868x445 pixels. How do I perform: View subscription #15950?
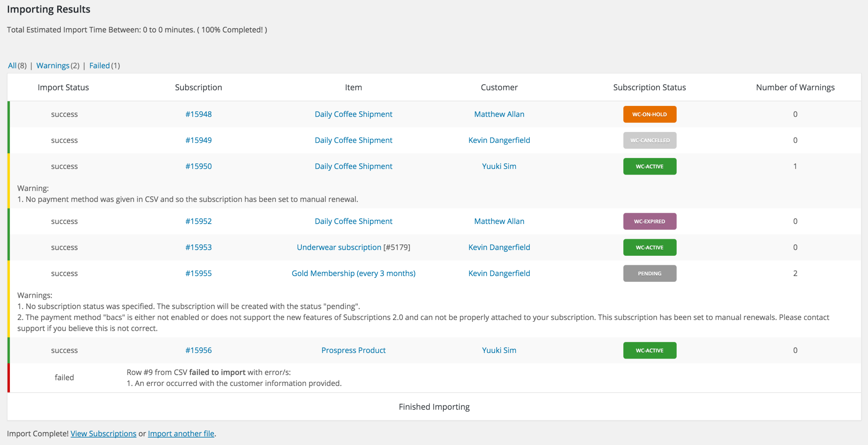(198, 166)
